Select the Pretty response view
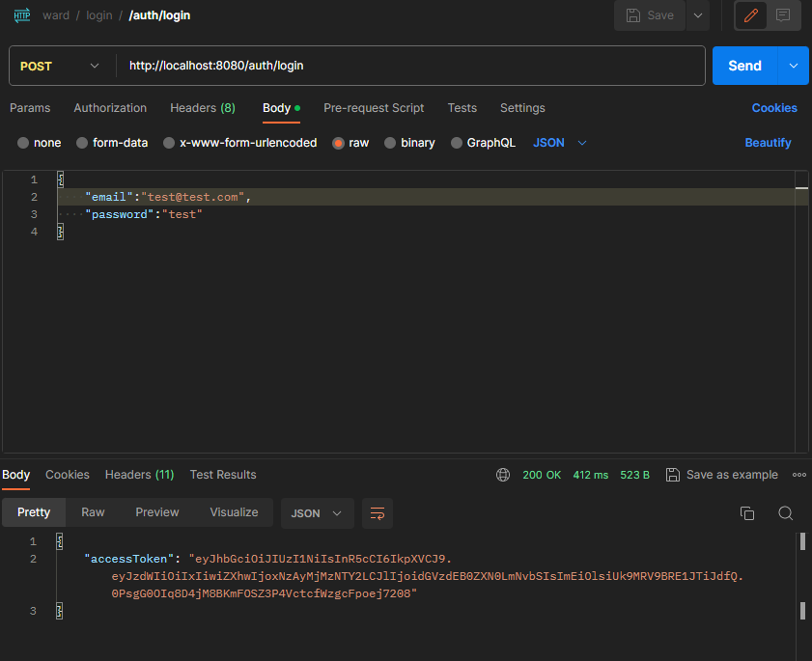 [x=34, y=512]
